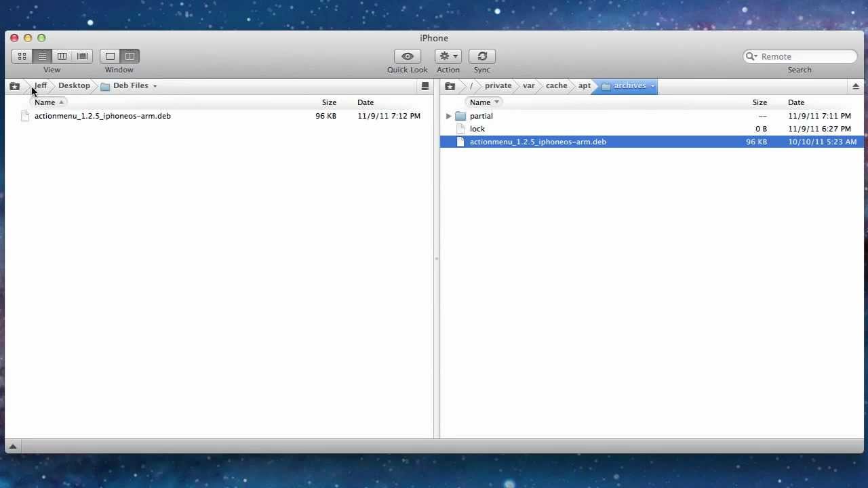Go to cache in remote path bar
This screenshot has height=488, width=868.
tap(557, 85)
